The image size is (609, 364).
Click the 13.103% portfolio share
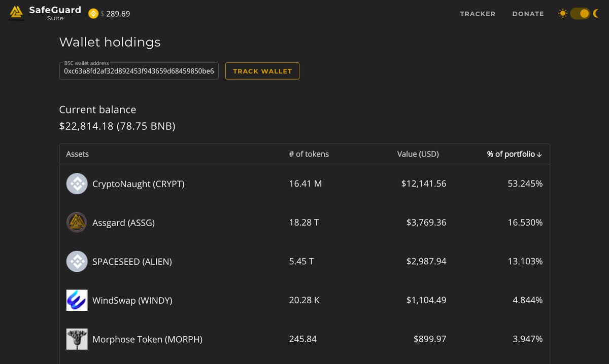pos(525,262)
